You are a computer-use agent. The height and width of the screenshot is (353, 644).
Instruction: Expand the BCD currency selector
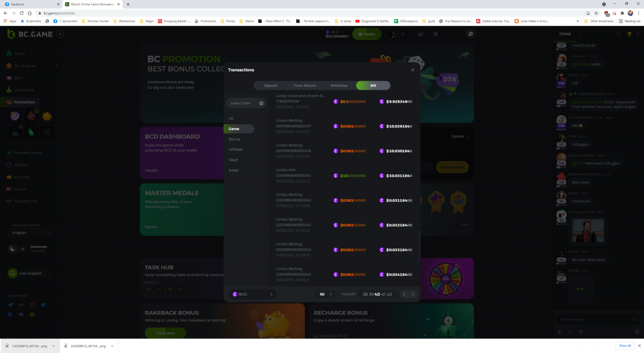click(x=253, y=294)
